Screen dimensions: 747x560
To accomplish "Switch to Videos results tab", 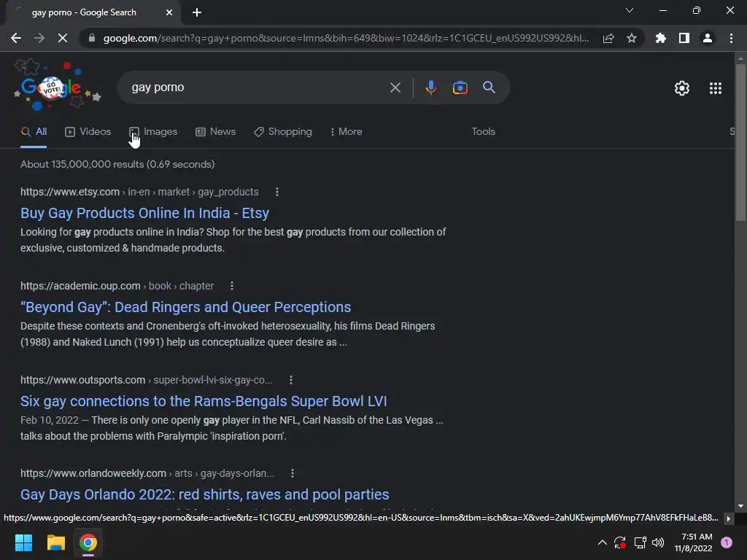I will 88,132.
